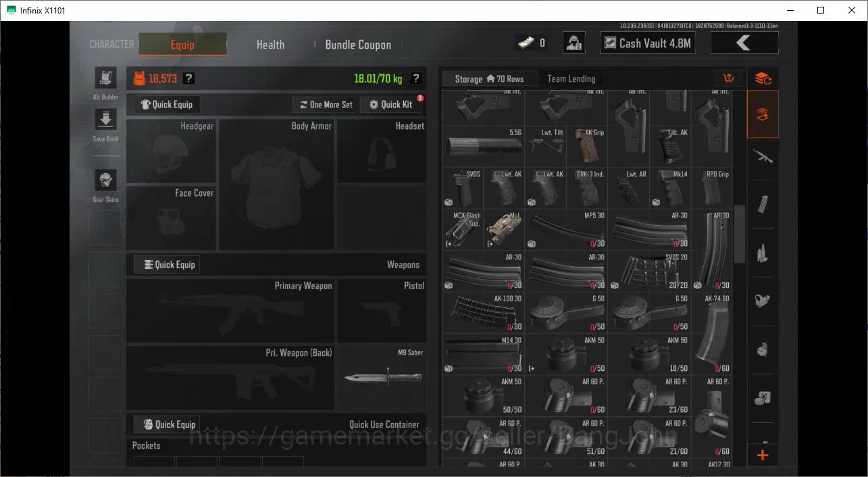Filter storage by medical supplies icon
This screenshot has height=477, width=868.
(x=763, y=398)
